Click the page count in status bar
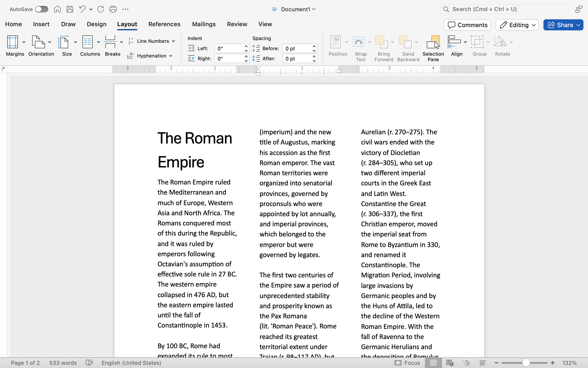Image resolution: width=588 pixels, height=368 pixels. click(25, 363)
